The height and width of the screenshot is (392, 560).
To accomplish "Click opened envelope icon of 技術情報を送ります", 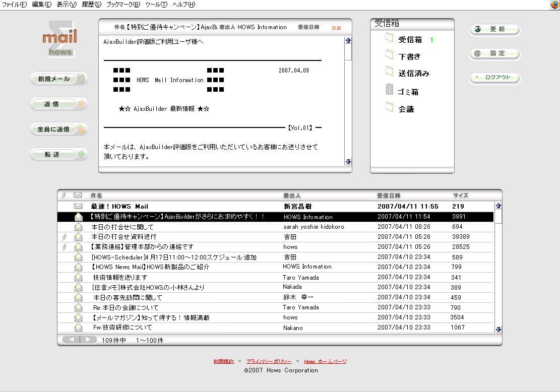I will (x=78, y=277).
